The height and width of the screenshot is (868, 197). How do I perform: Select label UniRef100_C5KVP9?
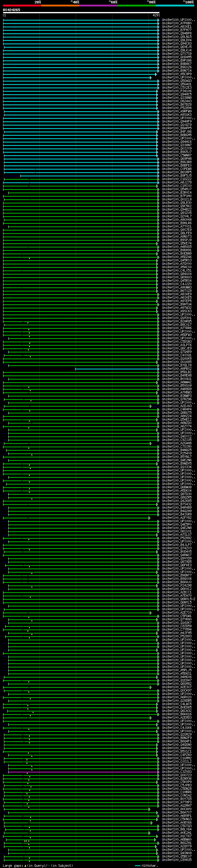tap(177, 782)
